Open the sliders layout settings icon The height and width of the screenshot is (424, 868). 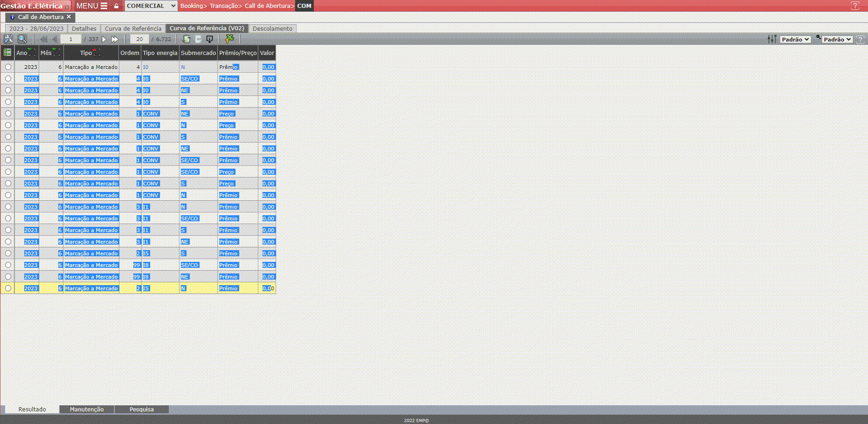pyautogui.click(x=772, y=39)
